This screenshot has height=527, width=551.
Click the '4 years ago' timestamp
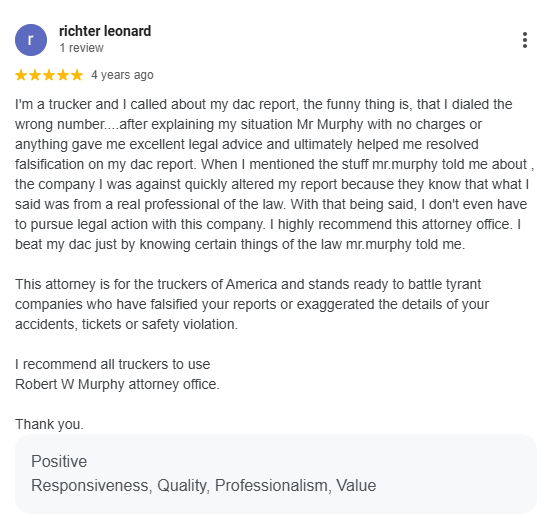pyautogui.click(x=122, y=75)
